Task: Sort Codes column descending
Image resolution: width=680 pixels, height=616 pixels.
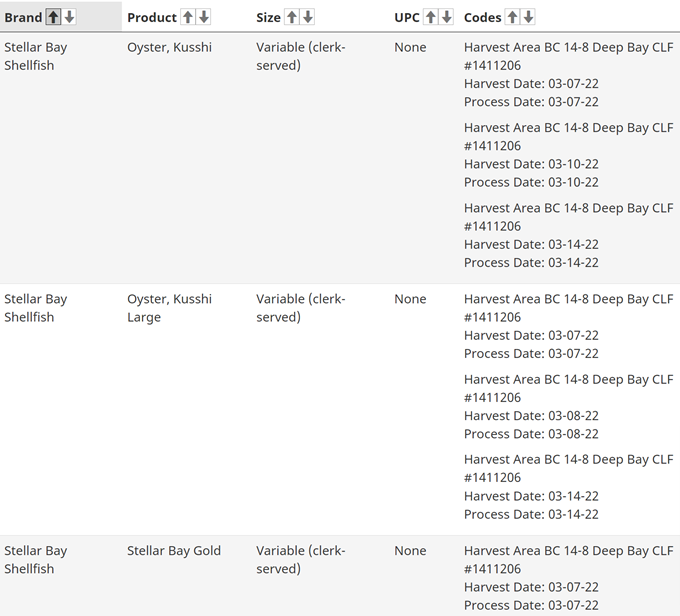Action: click(x=528, y=17)
